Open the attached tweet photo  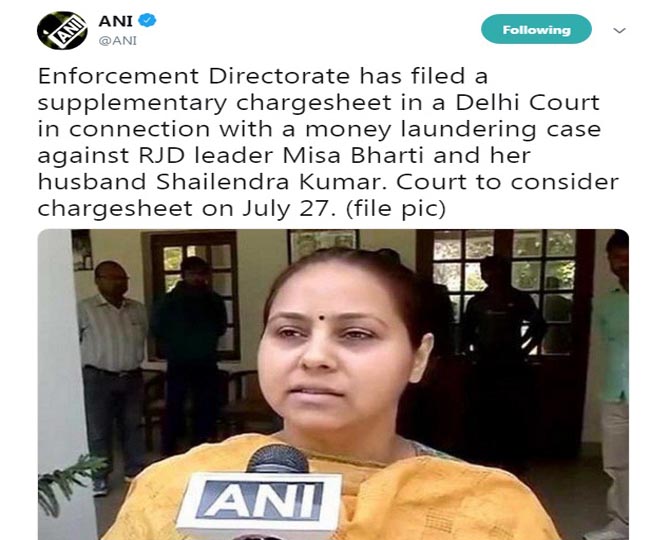(333, 384)
